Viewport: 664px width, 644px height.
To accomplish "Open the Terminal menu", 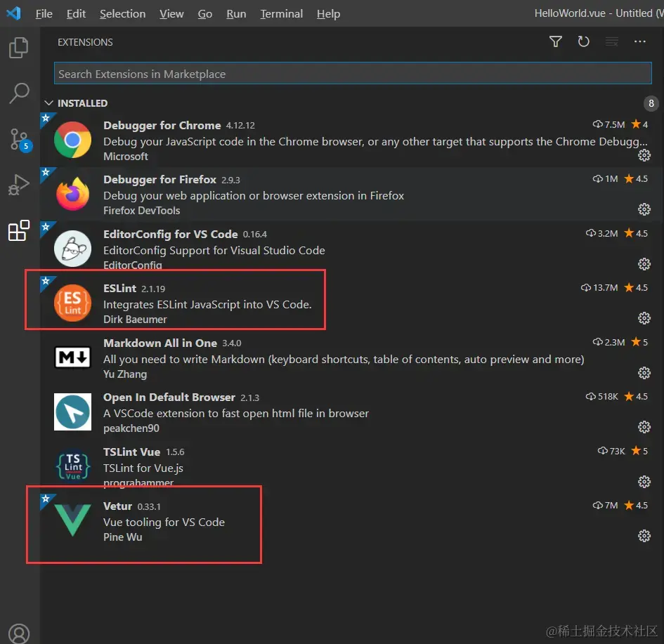I will pyautogui.click(x=281, y=14).
